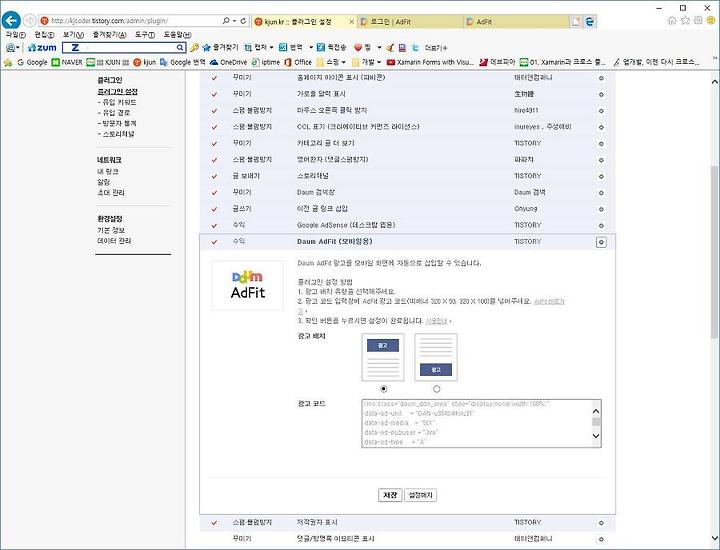
Task: Toggle checkmark for Google AdSense plugin
Action: (x=214, y=225)
